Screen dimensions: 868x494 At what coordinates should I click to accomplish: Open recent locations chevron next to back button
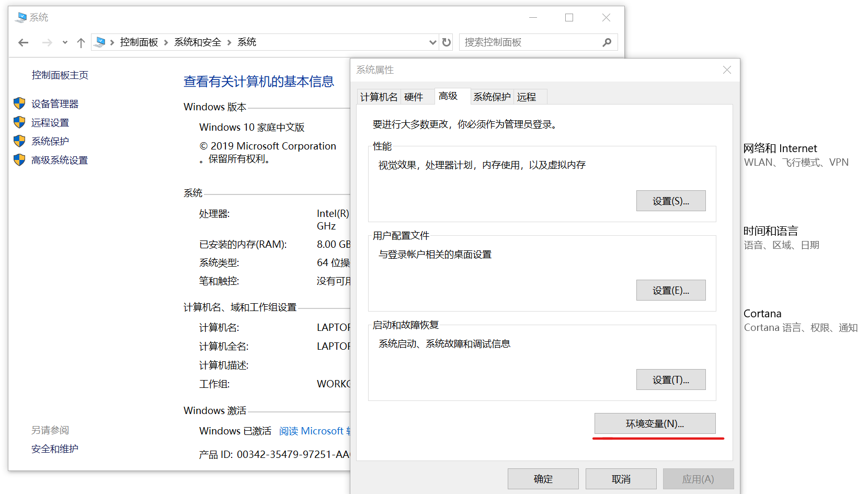tap(64, 42)
